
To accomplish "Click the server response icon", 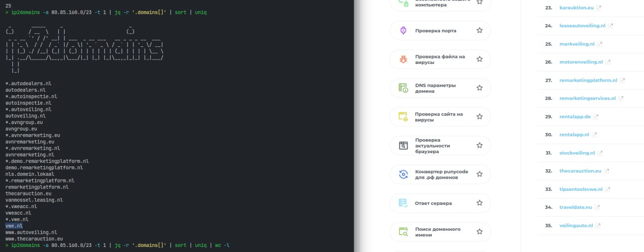I will [x=403, y=203].
